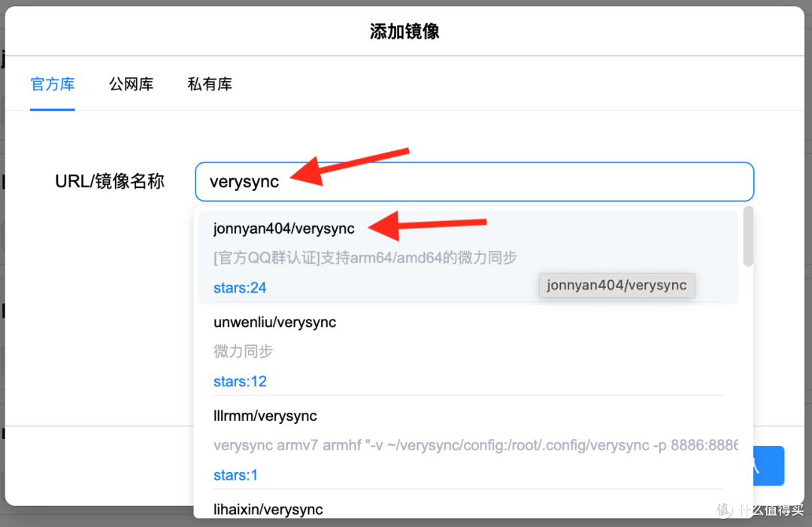Viewport: 812px width, 527px height.
Task: Click the arm64/amd64 微力同步 description text
Action: point(365,258)
